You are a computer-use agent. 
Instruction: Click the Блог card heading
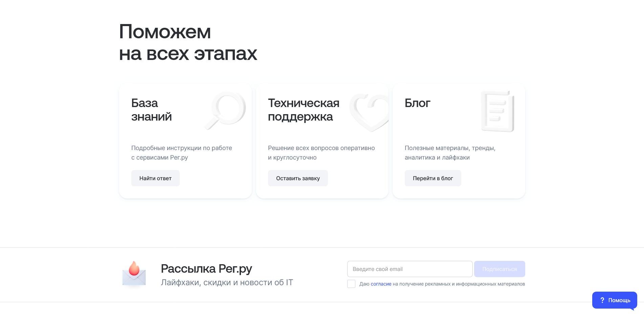[418, 103]
